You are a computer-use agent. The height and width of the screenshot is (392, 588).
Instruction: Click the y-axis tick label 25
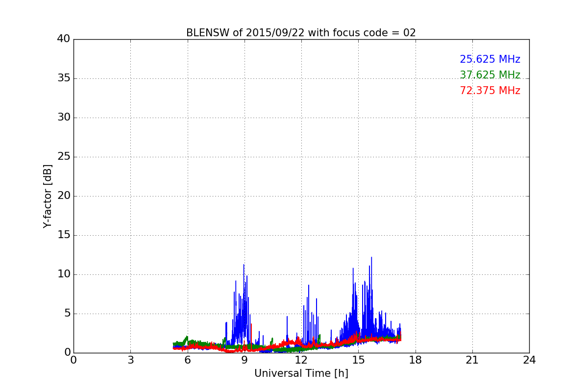coord(64,157)
